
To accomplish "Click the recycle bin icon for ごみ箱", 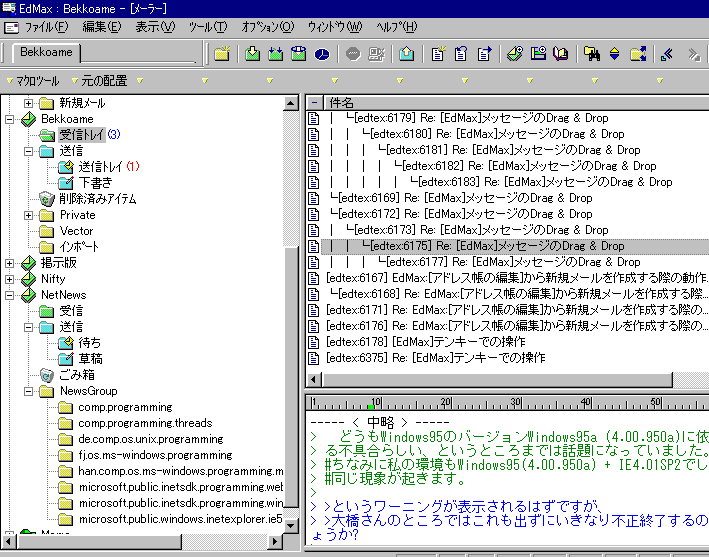I will 47,375.
